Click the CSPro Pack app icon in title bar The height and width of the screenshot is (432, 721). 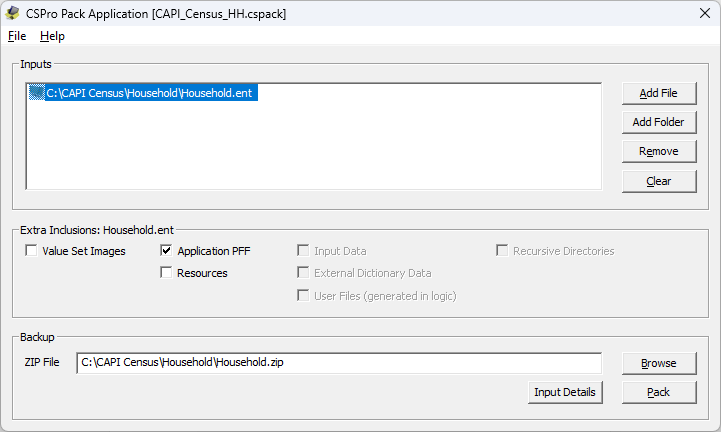(13, 13)
